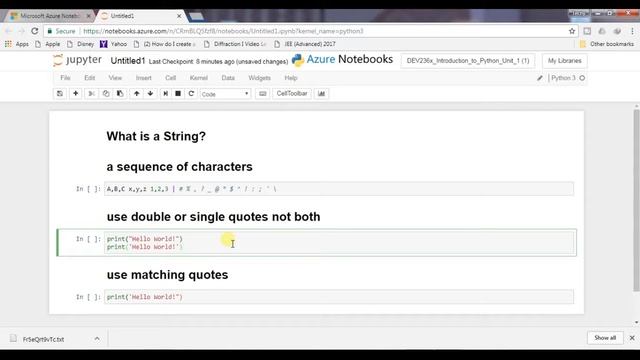Paste cells below icon in toolbar
The image size is (640, 360).
tap(120, 93)
